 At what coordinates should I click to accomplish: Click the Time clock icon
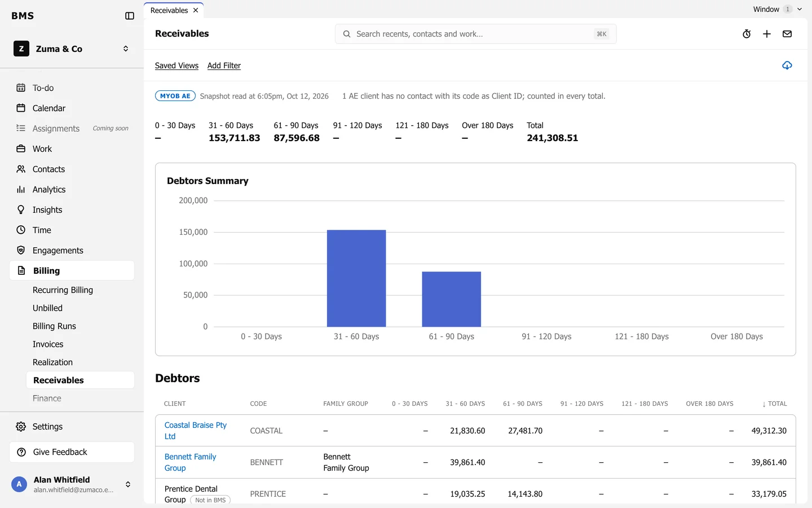click(x=21, y=230)
